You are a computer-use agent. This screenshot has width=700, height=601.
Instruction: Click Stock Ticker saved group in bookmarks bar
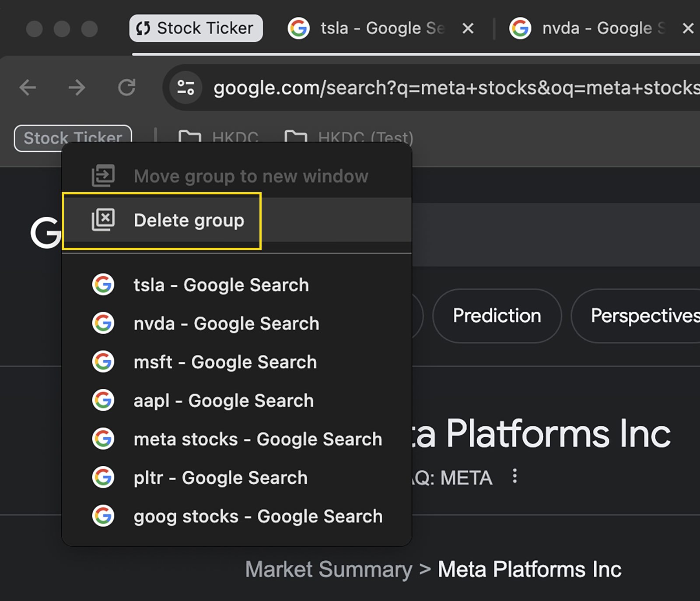pos(73,138)
